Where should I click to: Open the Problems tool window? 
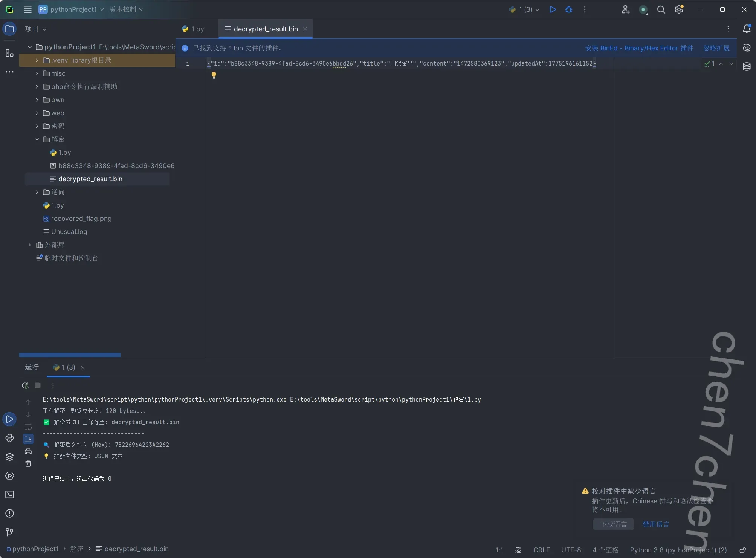pyautogui.click(x=9, y=513)
